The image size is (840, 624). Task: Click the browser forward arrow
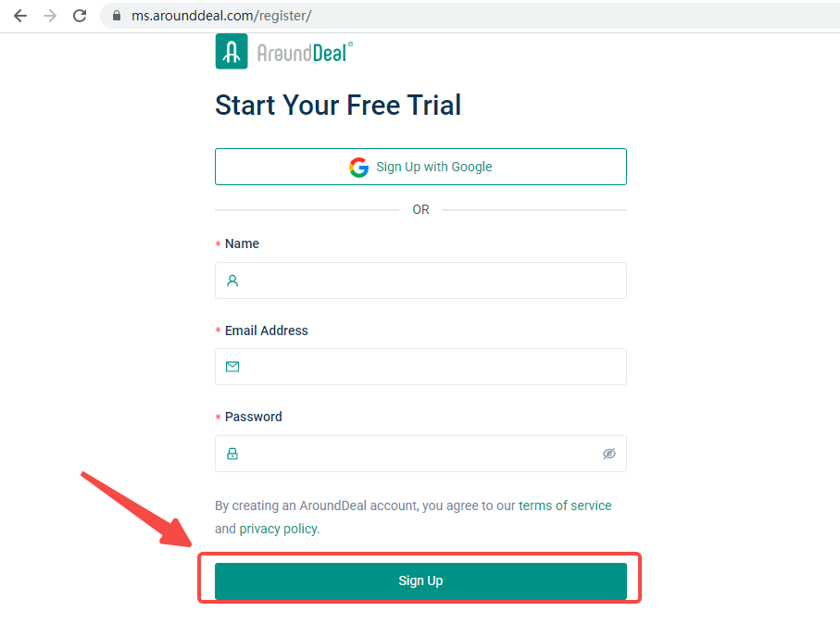50,16
